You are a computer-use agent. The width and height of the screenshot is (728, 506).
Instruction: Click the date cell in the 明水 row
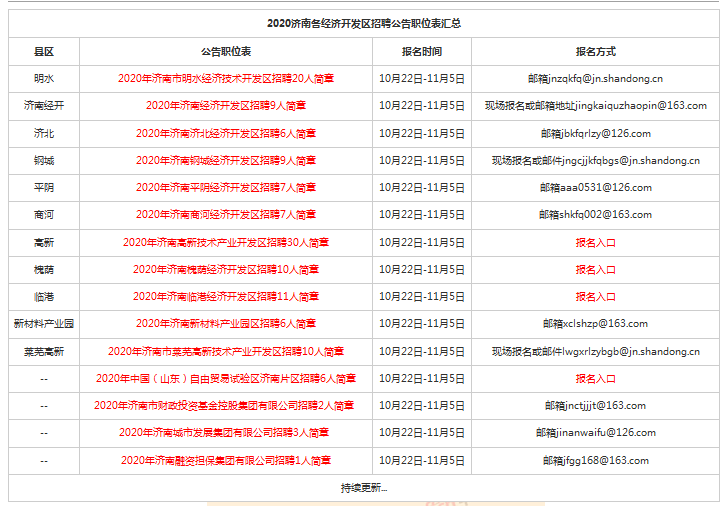point(422,78)
